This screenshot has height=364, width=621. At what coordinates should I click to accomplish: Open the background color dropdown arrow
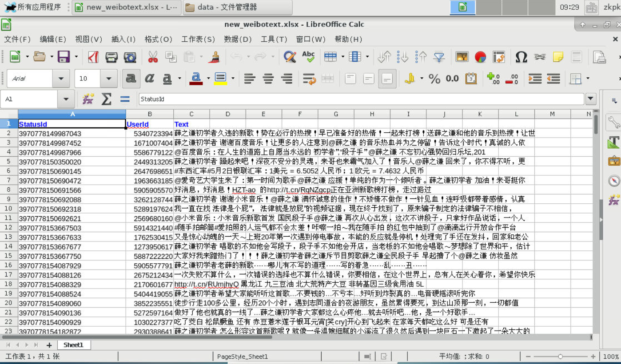click(232, 79)
